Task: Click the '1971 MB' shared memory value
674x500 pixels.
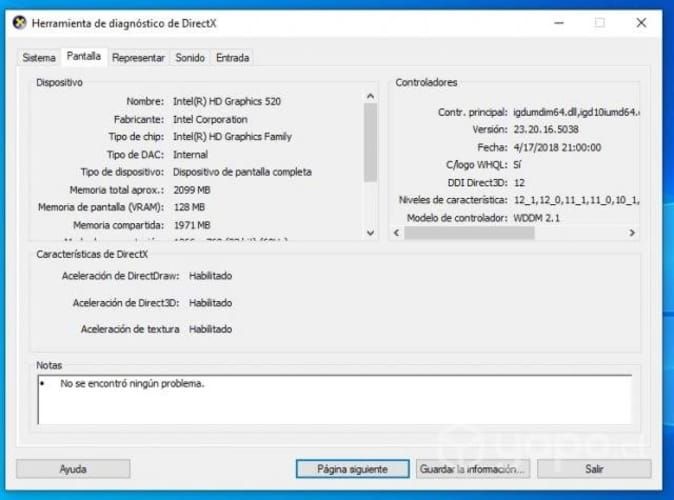Action: (x=192, y=225)
